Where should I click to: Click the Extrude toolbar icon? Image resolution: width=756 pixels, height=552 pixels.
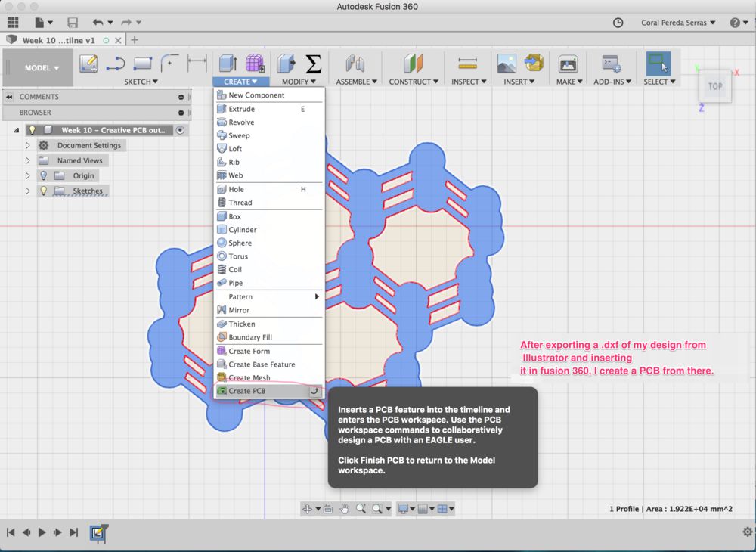(228, 64)
